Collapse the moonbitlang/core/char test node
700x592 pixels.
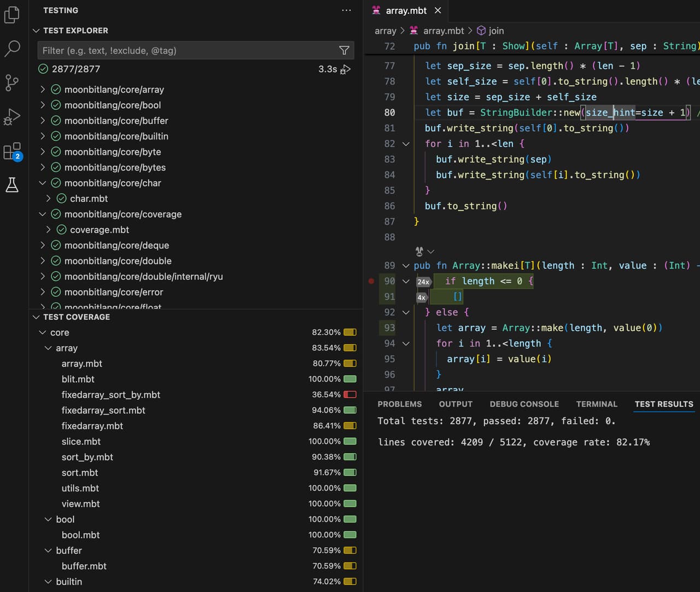coord(43,183)
